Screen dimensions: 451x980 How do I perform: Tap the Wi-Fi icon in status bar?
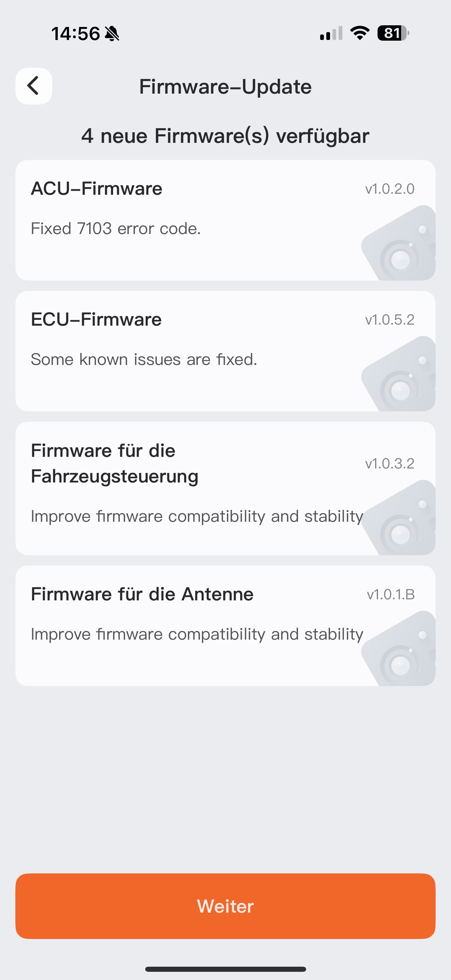click(360, 33)
